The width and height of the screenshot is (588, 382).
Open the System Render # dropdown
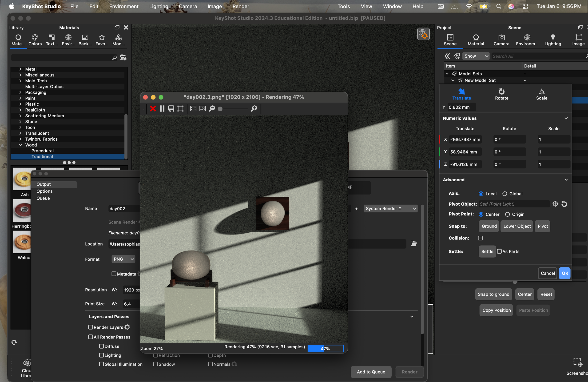pos(390,209)
